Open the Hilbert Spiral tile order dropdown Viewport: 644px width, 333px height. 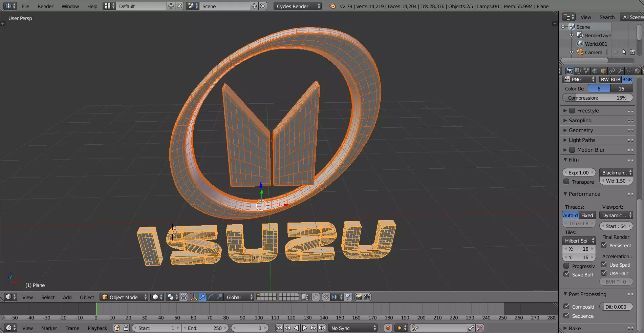[x=579, y=241]
